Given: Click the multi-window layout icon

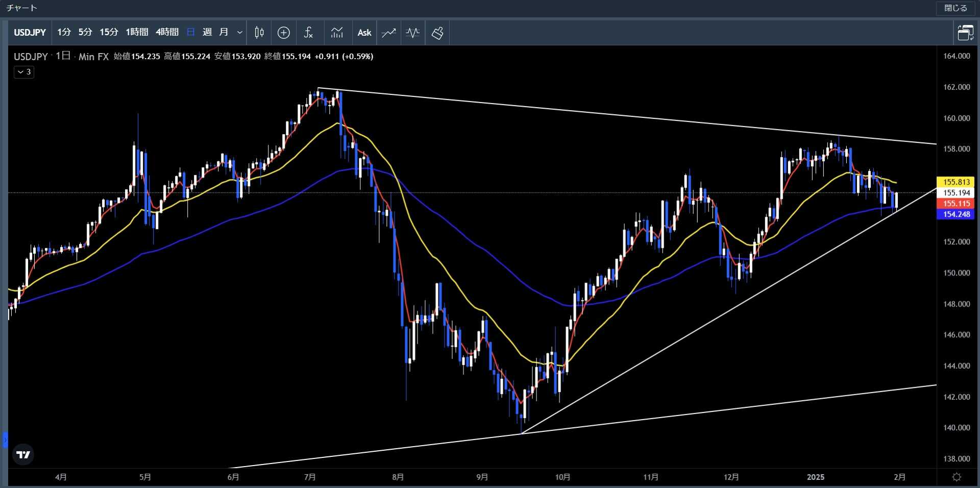Looking at the screenshot, I should pyautogui.click(x=965, y=33).
